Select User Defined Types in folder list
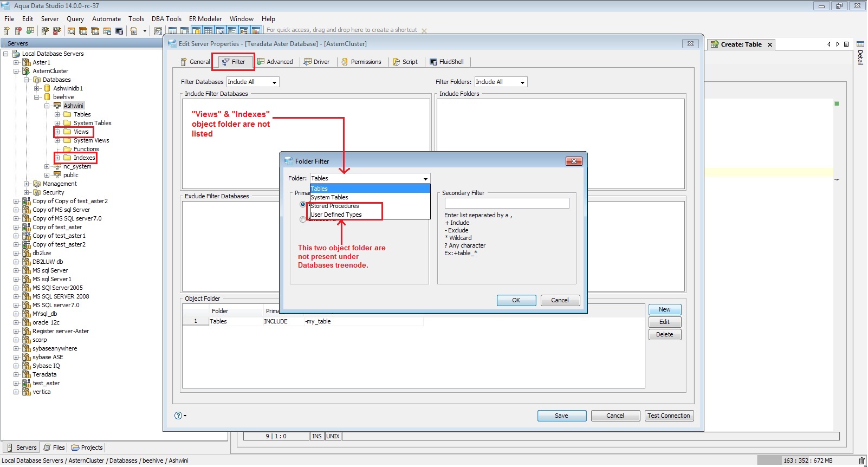This screenshot has width=868, height=467. (x=370, y=215)
